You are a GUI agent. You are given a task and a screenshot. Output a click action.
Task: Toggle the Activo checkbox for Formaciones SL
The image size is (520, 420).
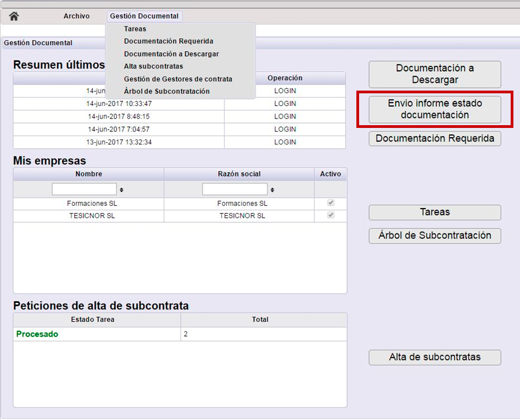[x=331, y=203]
